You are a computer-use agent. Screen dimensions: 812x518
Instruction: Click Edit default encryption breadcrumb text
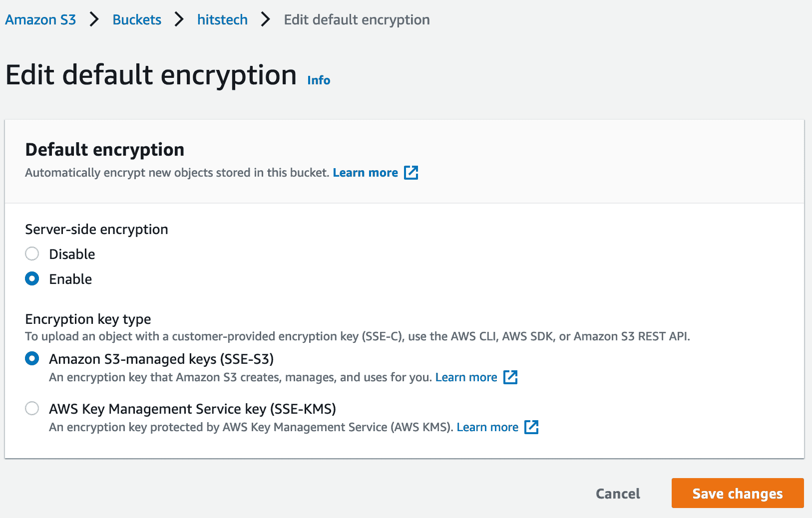tap(357, 20)
